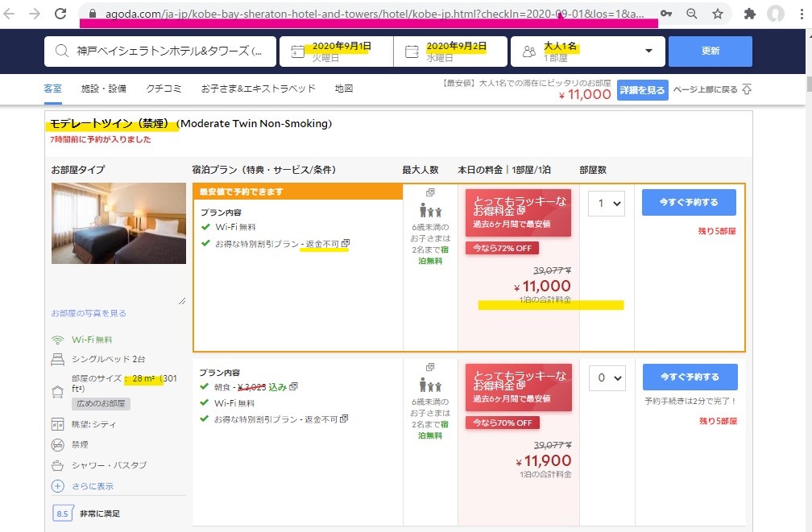Click the zoom magnifier icon in address bar
812x532 pixels.
click(x=691, y=14)
